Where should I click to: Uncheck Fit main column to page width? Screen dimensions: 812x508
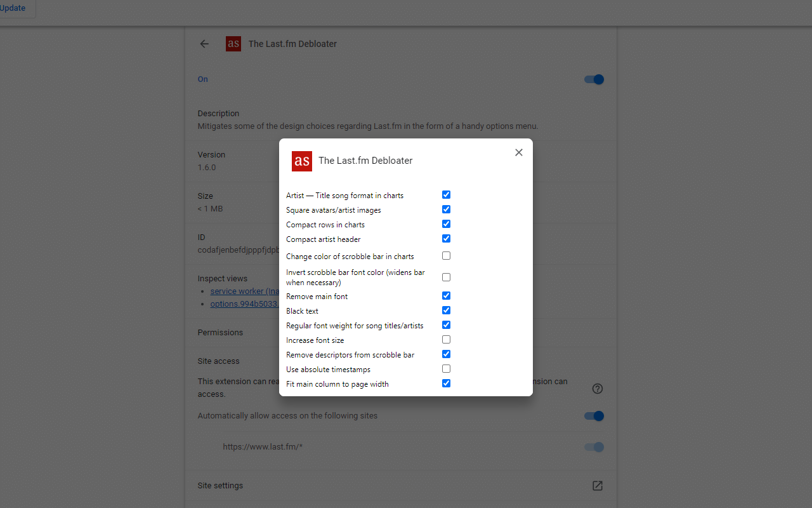[x=447, y=384]
